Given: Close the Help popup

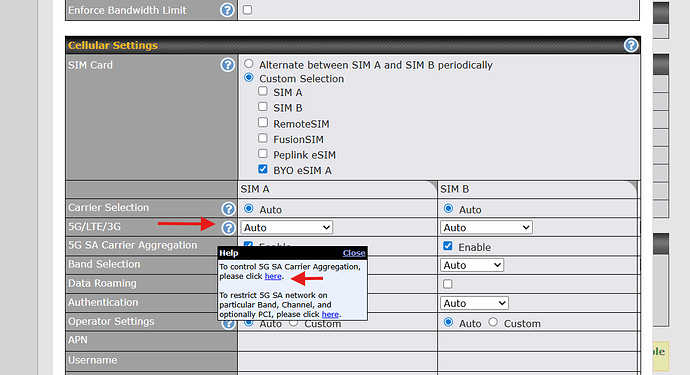Looking at the screenshot, I should coord(354,253).
